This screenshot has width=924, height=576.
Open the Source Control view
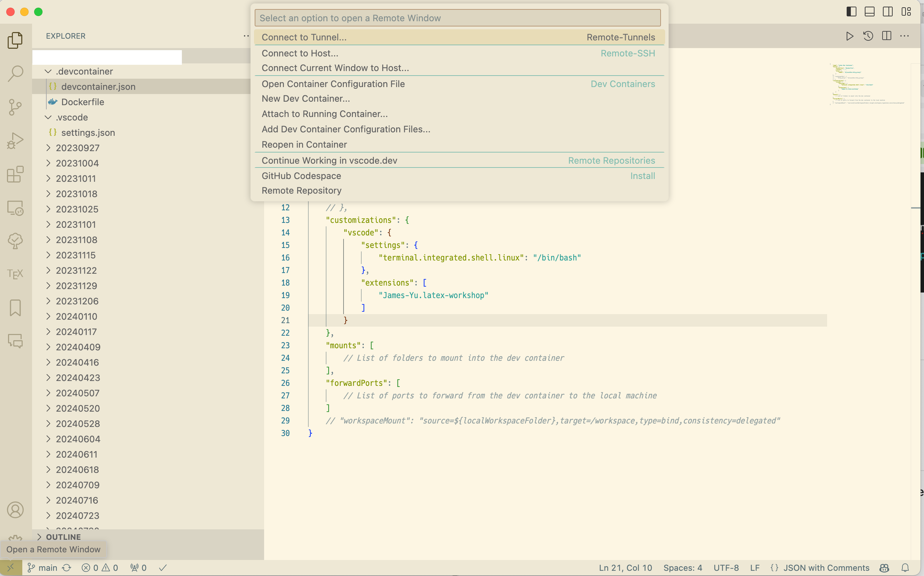[x=15, y=107]
